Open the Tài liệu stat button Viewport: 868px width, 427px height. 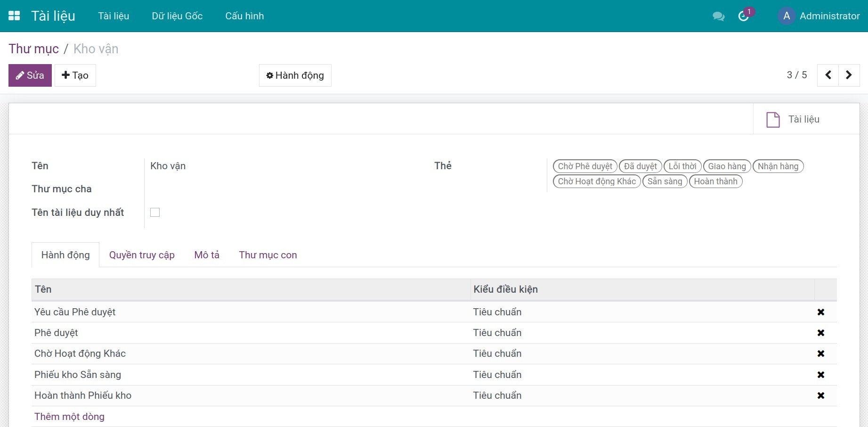click(x=794, y=119)
